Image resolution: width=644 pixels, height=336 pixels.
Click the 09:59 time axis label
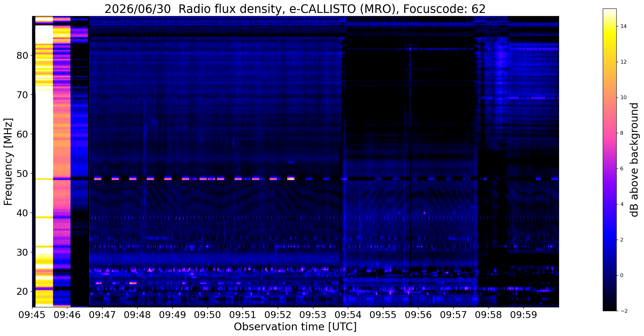click(524, 315)
